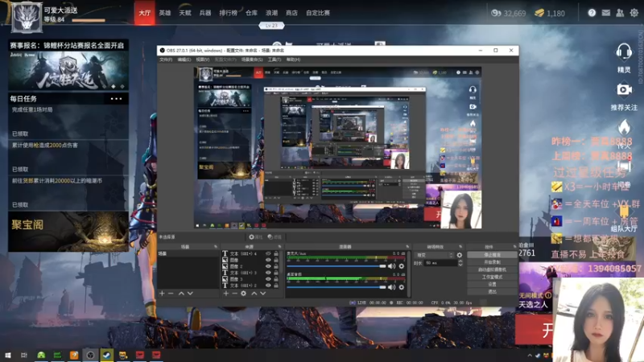Click the player avatar emblem
The image size is (644, 362).
click(27, 17)
